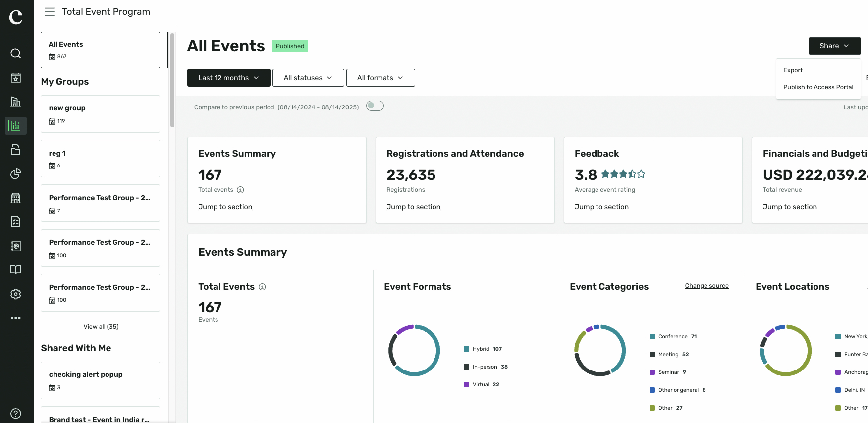The height and width of the screenshot is (423, 868).
Task: Select Publish to Access Portal option
Action: [818, 87]
